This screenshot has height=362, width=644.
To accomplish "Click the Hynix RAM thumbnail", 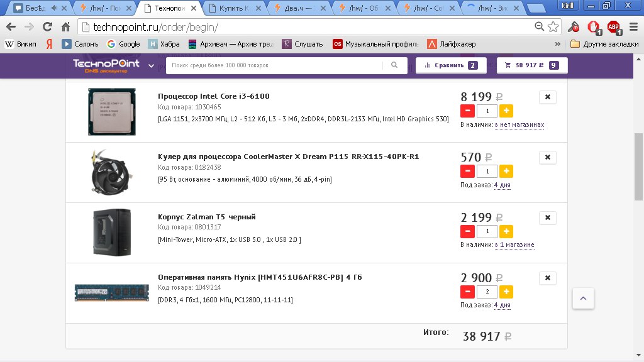I will 112,293.
